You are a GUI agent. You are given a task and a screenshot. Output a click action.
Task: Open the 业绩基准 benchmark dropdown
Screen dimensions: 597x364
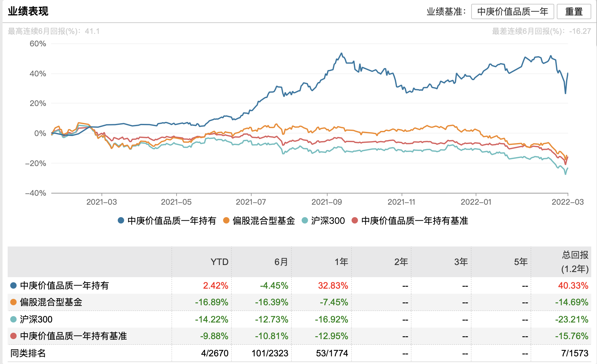click(x=512, y=12)
